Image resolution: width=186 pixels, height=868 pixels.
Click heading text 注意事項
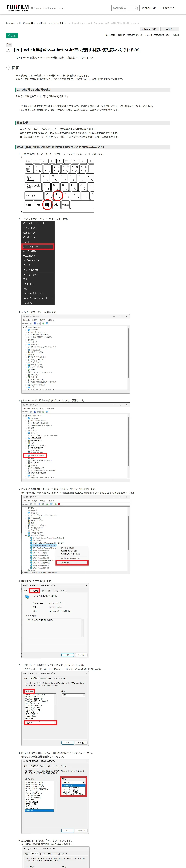(22, 123)
